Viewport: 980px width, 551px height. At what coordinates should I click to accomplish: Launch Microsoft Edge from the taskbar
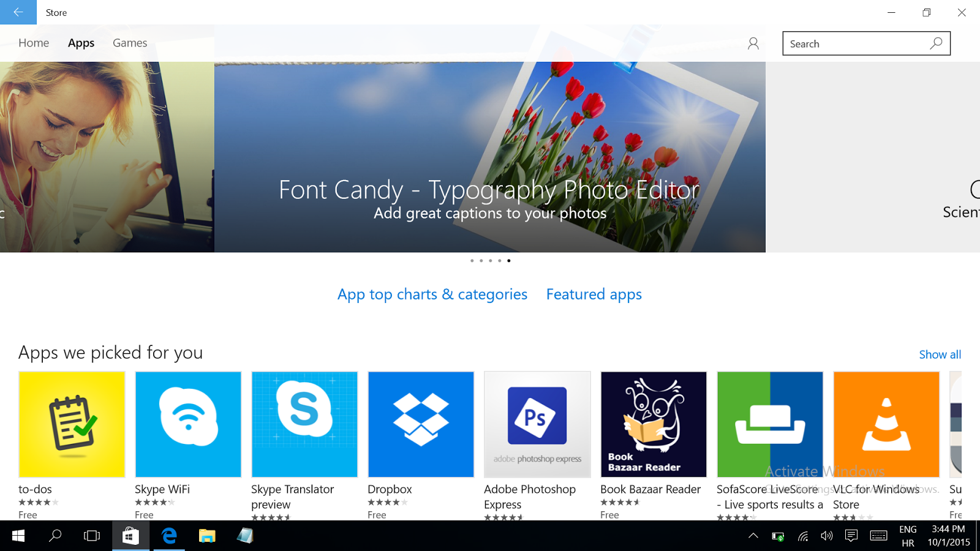pos(169,536)
